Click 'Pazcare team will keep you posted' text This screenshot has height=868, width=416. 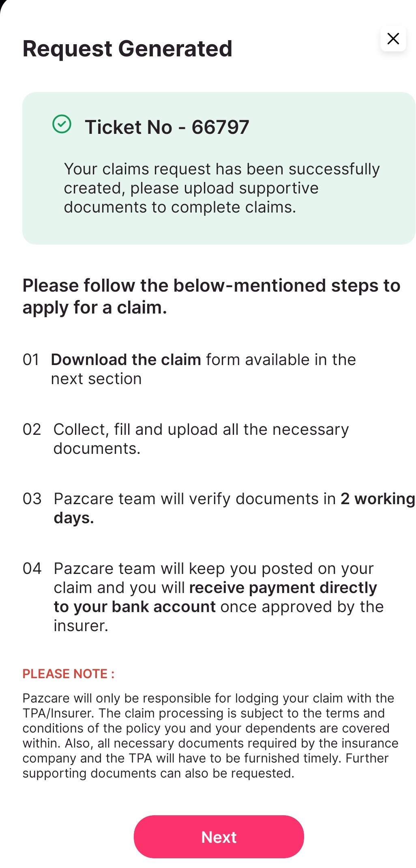213,569
